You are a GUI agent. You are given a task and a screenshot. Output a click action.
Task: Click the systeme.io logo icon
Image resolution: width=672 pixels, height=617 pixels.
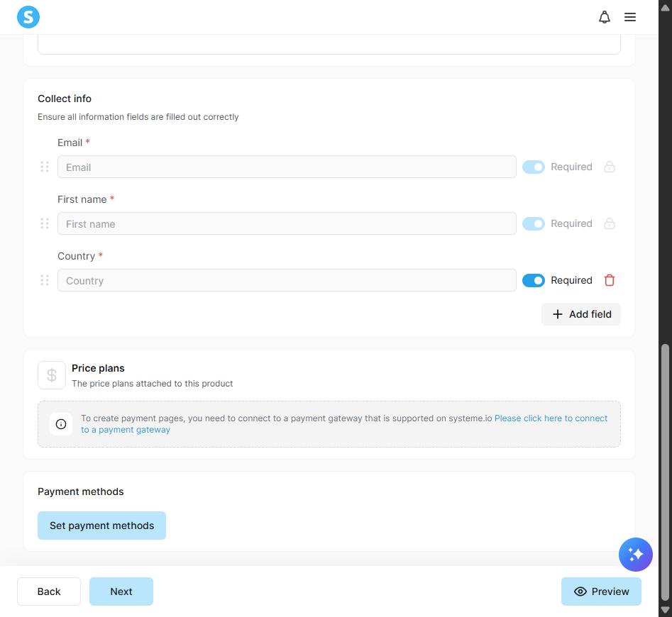(28, 17)
